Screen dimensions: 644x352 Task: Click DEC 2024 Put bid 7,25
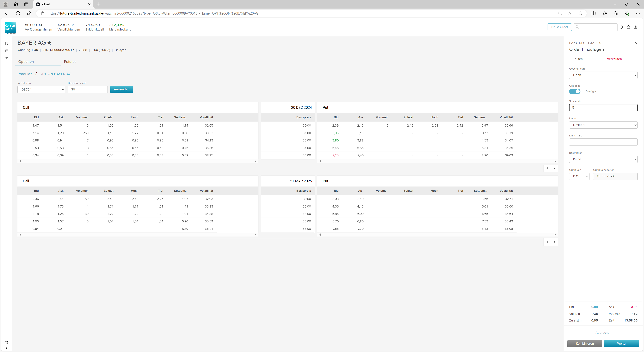(335, 155)
